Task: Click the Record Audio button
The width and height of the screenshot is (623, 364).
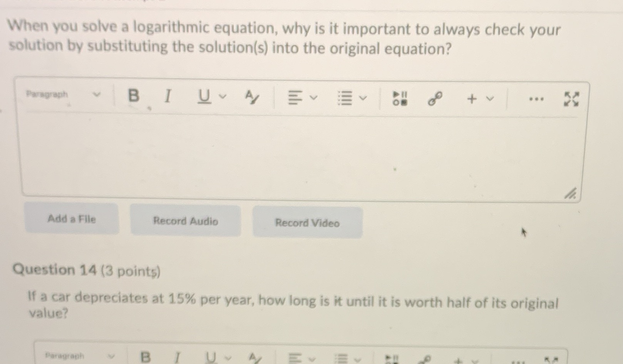Action: coord(186,221)
